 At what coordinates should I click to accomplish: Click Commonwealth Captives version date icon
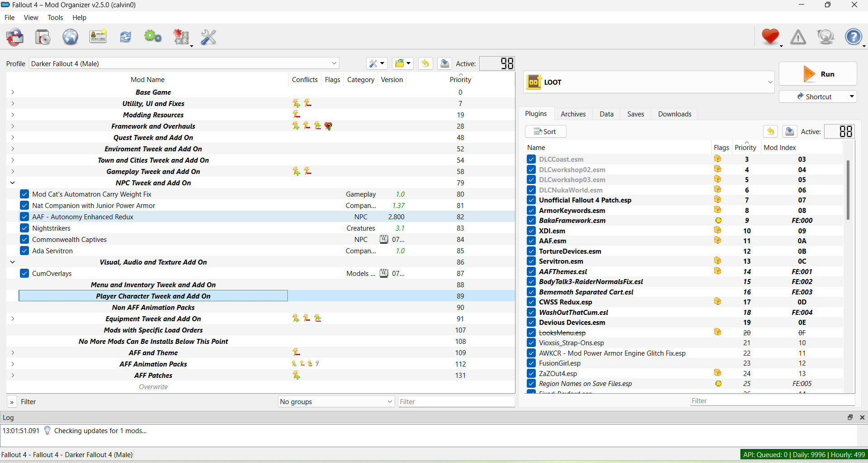pyautogui.click(x=384, y=239)
